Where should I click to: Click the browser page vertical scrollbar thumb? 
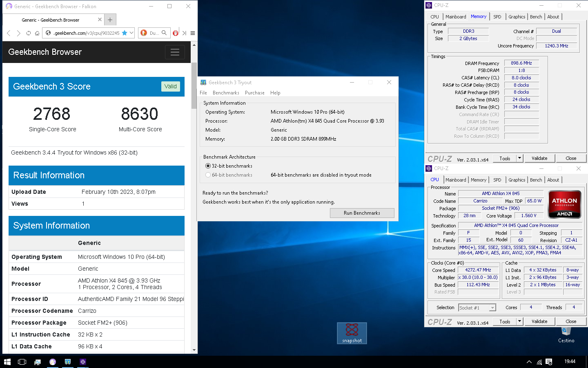pyautogui.click(x=194, y=86)
